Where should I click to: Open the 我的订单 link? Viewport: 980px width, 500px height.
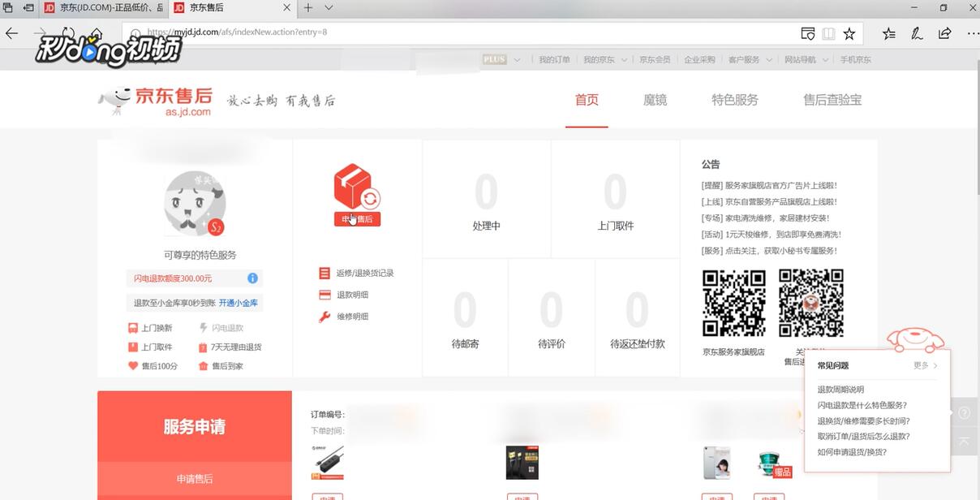(554, 59)
